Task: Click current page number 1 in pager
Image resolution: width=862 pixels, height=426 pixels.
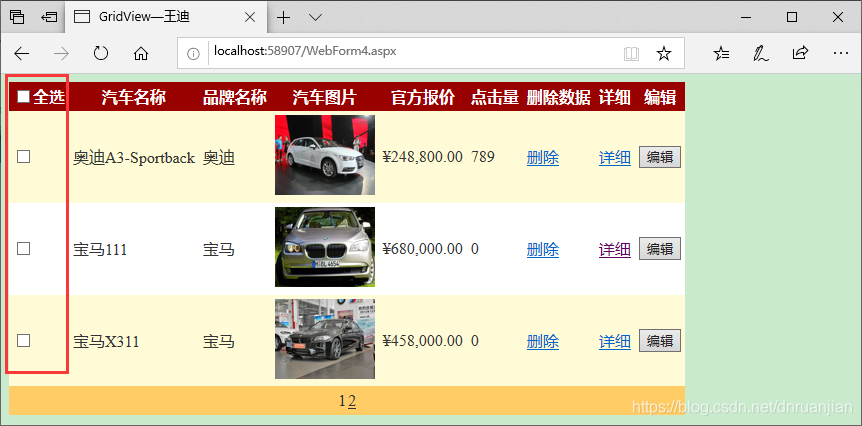Action: (x=343, y=401)
